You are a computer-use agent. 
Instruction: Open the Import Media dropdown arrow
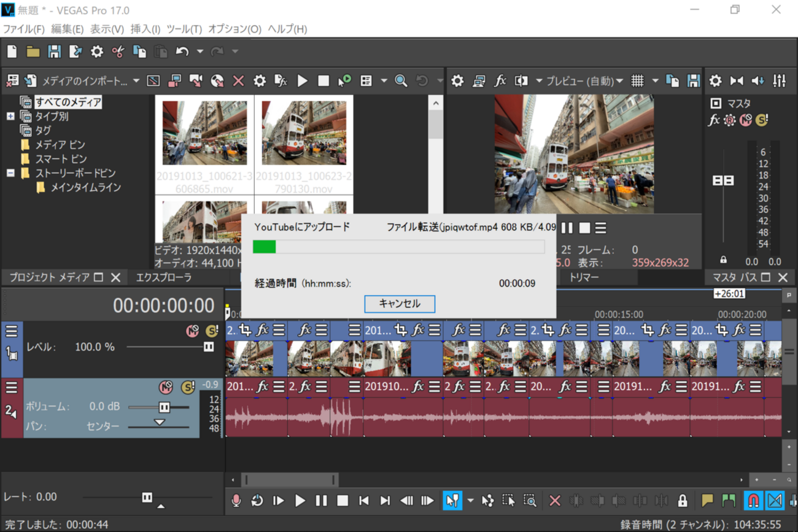coord(136,81)
